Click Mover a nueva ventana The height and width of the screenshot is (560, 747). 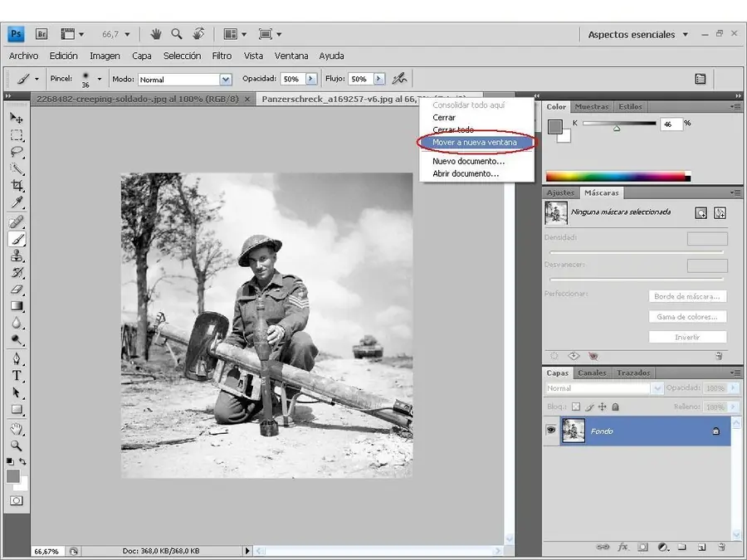click(x=474, y=143)
